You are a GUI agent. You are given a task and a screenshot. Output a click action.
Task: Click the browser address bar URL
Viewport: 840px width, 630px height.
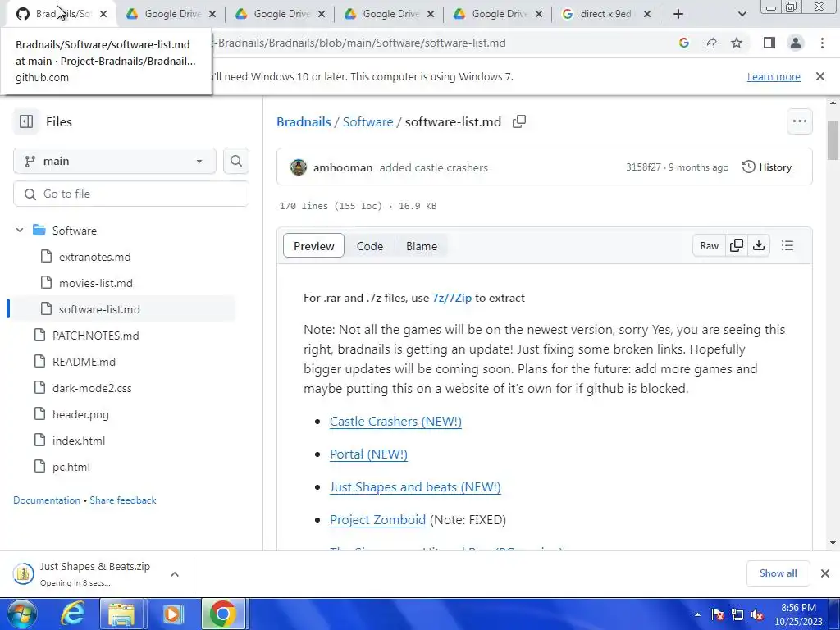point(359,43)
